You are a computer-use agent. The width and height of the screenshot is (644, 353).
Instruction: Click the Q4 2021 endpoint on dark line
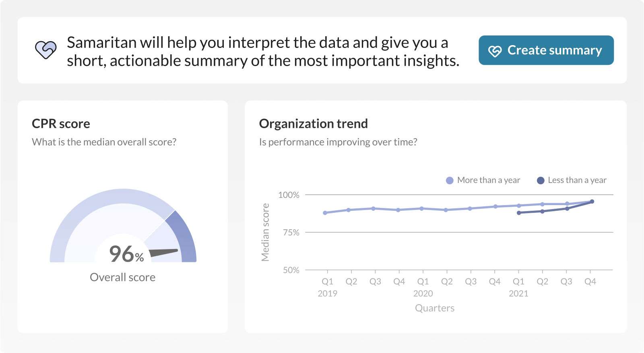click(x=592, y=201)
